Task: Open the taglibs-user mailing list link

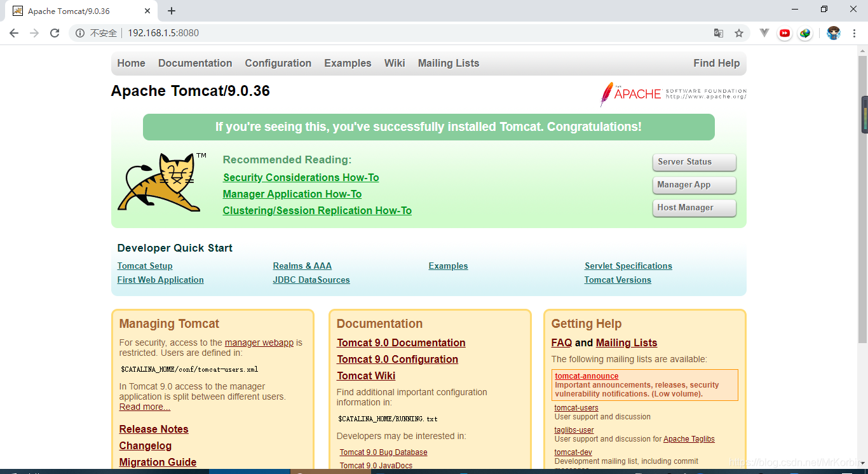Action: point(574,430)
